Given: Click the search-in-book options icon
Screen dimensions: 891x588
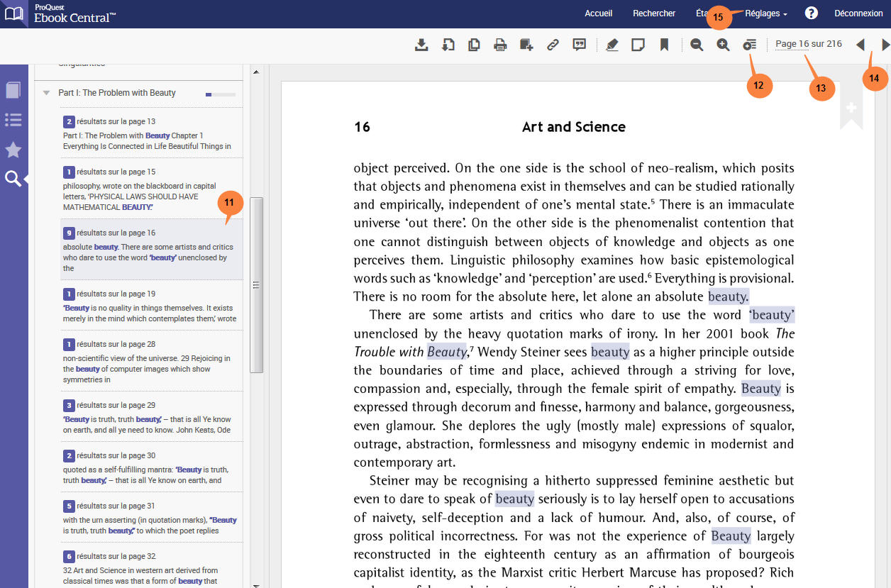Looking at the screenshot, I should pos(749,45).
